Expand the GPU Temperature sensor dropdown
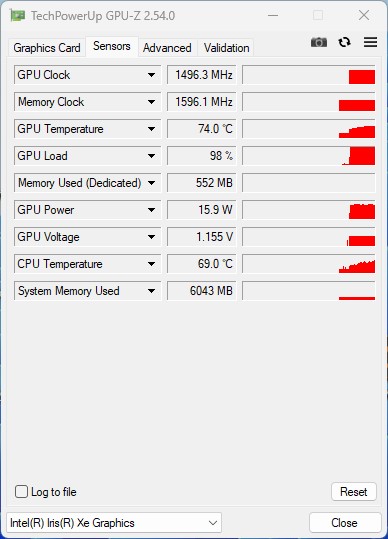Viewport: 388px width, 539px height. [151, 129]
